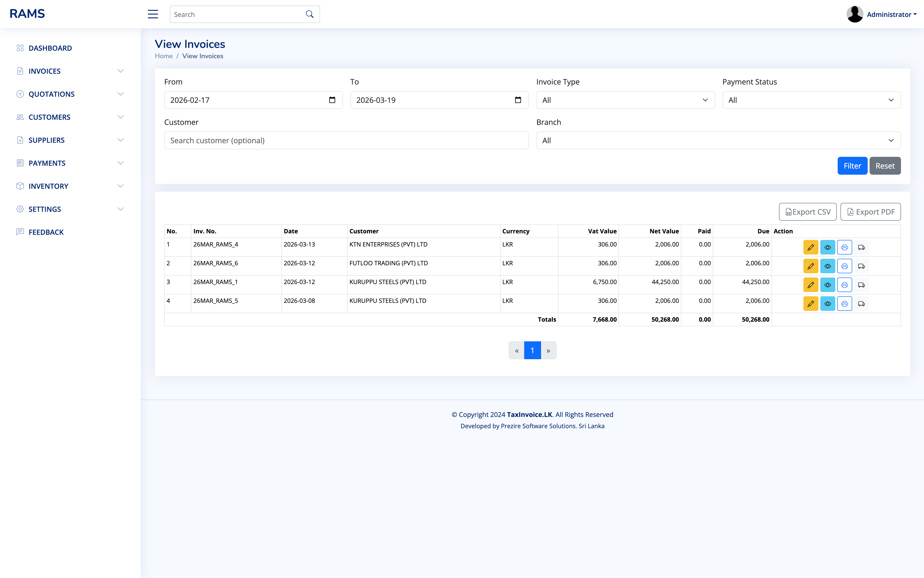The width and height of the screenshot is (924, 578).
Task: Click the Home breadcrumb link
Action: point(164,56)
